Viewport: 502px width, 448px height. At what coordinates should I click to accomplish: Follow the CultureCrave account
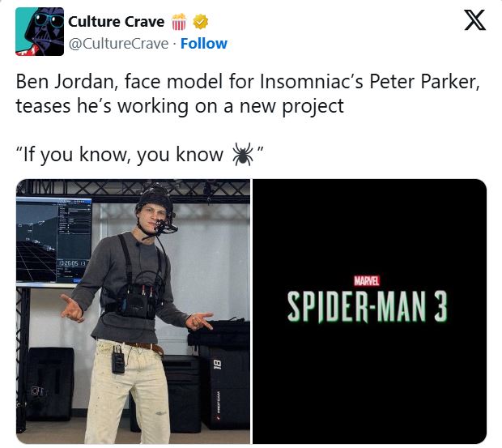pos(203,44)
